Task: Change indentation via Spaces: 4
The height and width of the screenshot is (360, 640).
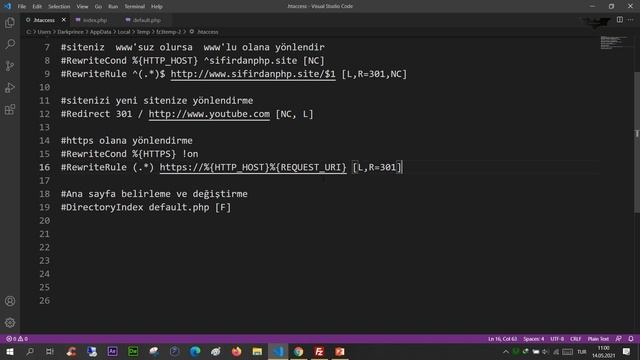Action: pos(533,339)
